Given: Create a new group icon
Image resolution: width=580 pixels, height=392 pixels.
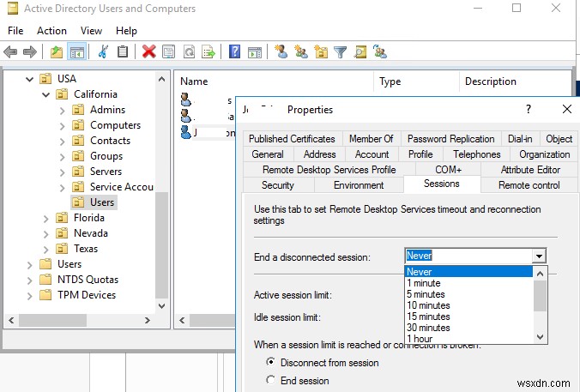Looking at the screenshot, I should pos(301,51).
